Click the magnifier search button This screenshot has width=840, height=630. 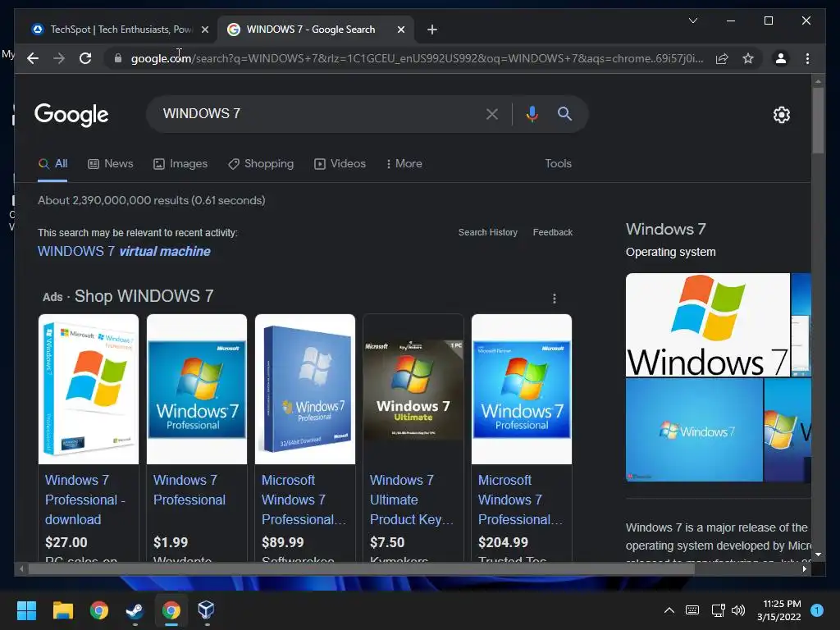[x=564, y=113]
